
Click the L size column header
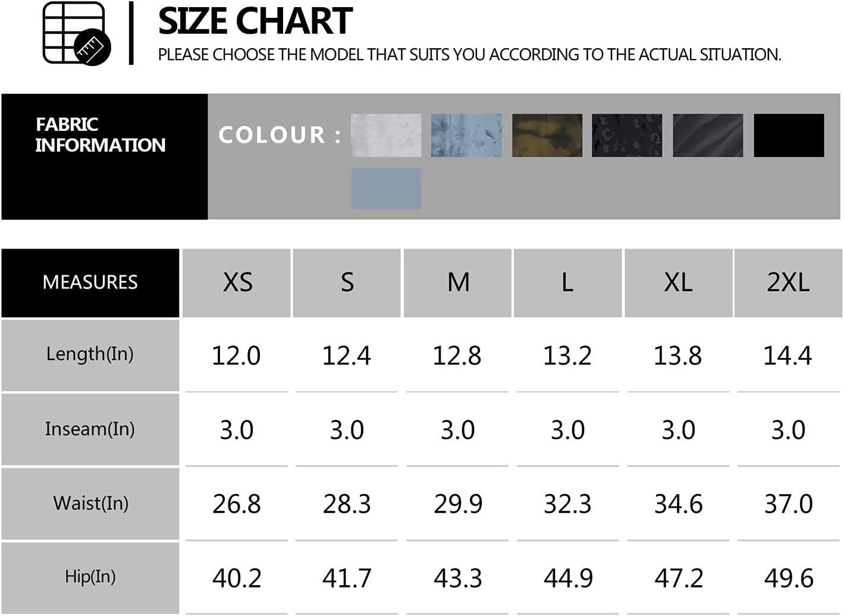(x=568, y=283)
